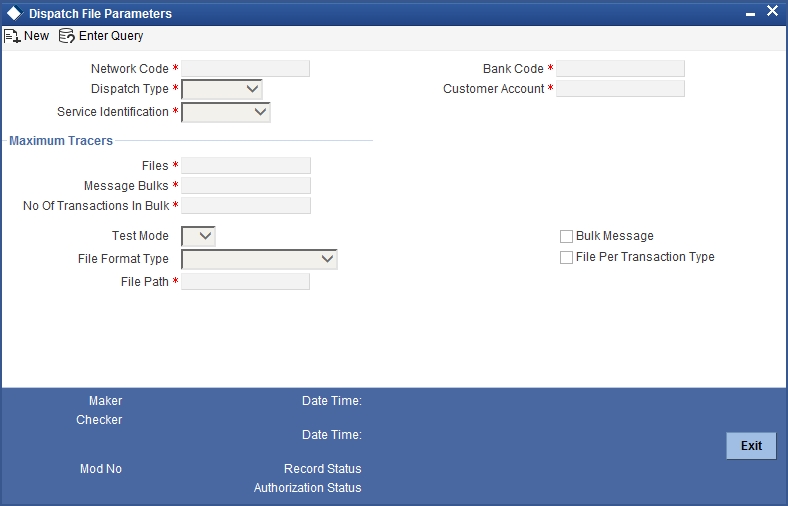Tick File Per Transaction Type checkbox

[x=566, y=257]
